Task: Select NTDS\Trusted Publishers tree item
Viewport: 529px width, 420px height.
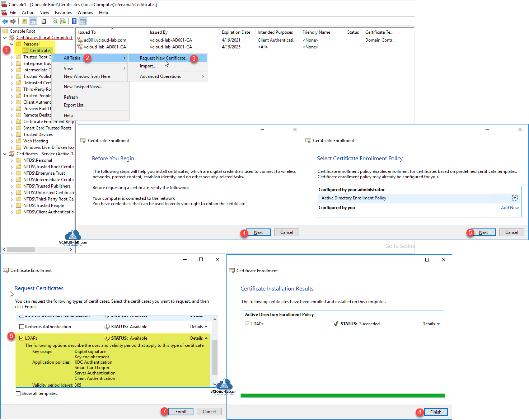Action: [47, 186]
